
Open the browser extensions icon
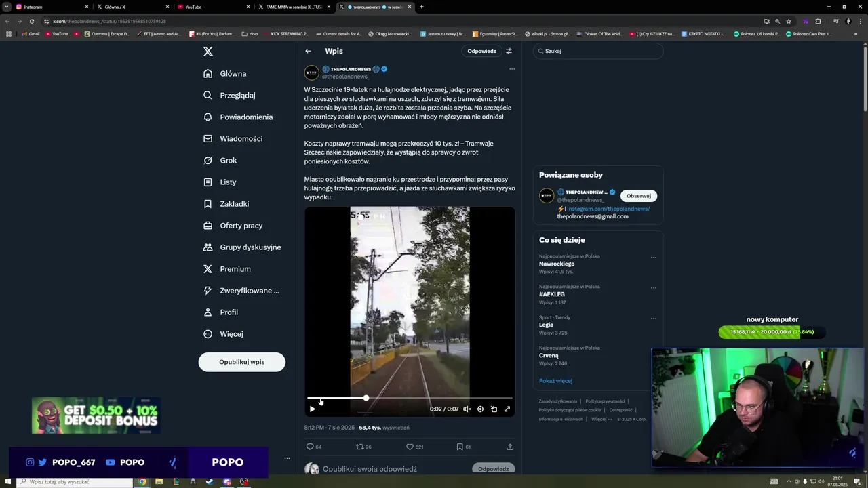coord(818,21)
